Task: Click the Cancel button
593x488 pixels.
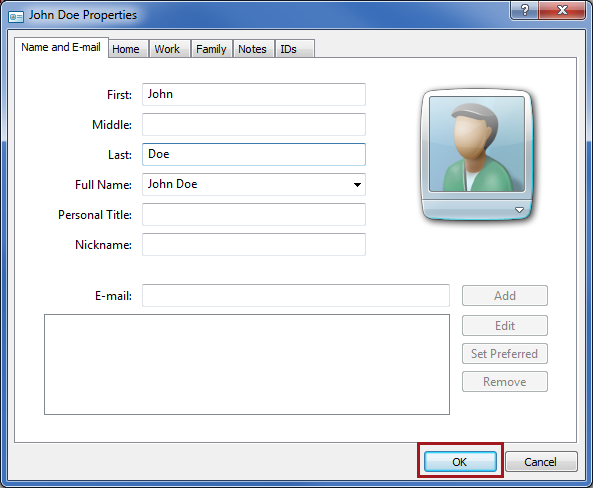Action: coord(541,462)
